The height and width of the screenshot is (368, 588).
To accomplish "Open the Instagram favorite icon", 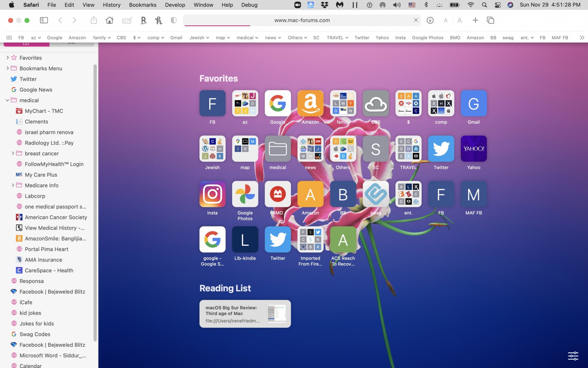I will coord(212,194).
